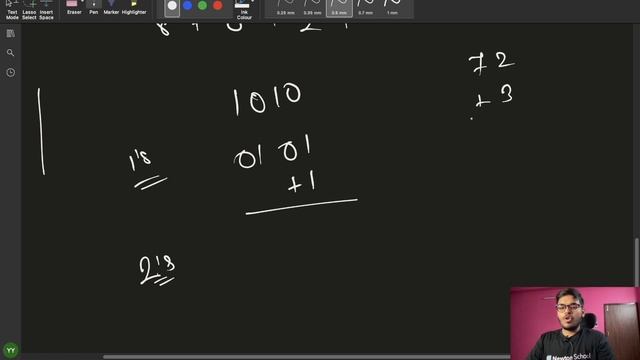The image size is (640, 360).
Task: Pick the green ink colour
Action: click(x=202, y=6)
